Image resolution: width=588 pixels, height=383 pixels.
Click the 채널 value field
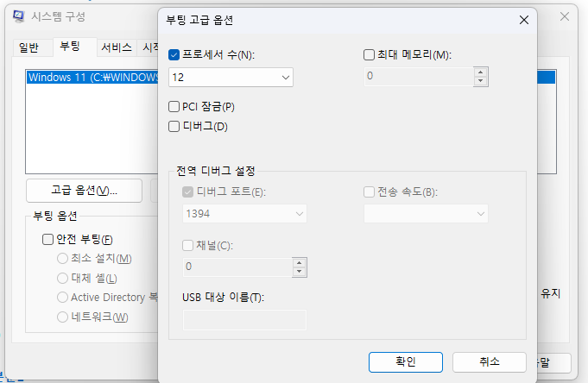tap(237, 267)
